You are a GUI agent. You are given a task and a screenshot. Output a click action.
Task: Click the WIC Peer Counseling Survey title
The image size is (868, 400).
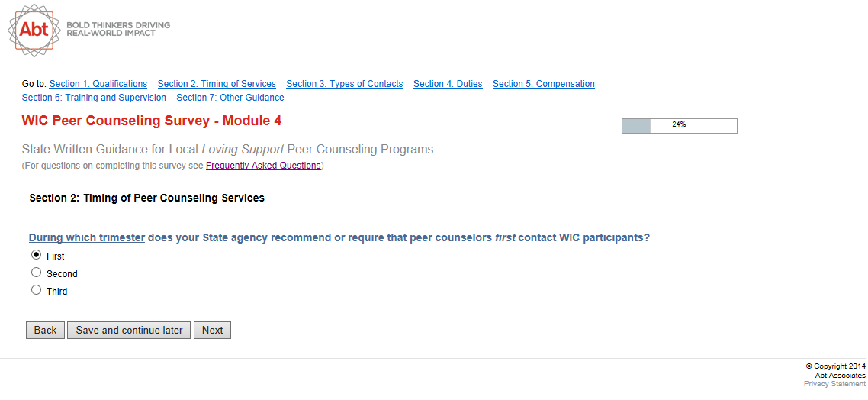[x=152, y=121]
